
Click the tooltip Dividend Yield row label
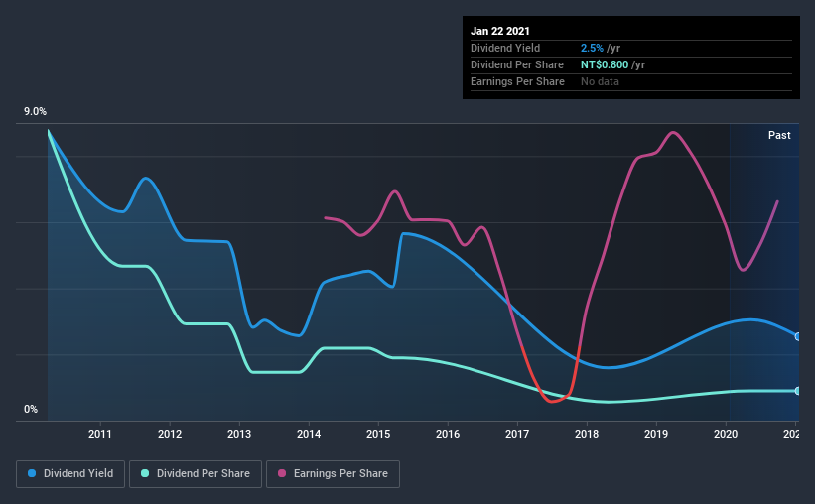click(x=505, y=48)
